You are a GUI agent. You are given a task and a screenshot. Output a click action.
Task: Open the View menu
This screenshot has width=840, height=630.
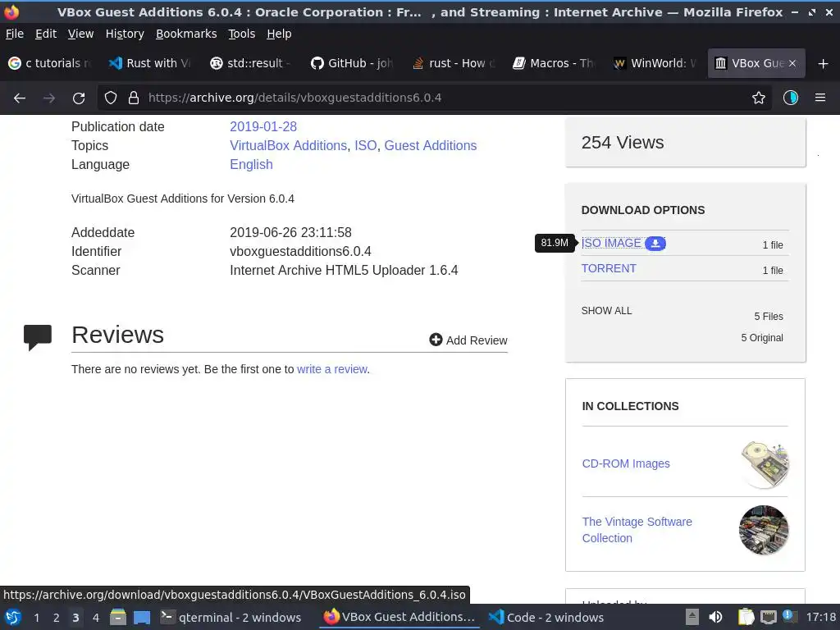click(x=81, y=34)
